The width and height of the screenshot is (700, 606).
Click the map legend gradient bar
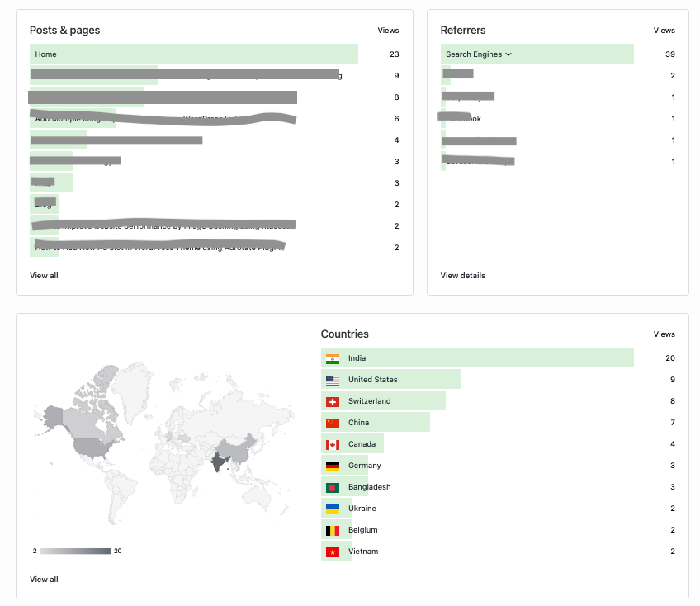[x=75, y=551]
